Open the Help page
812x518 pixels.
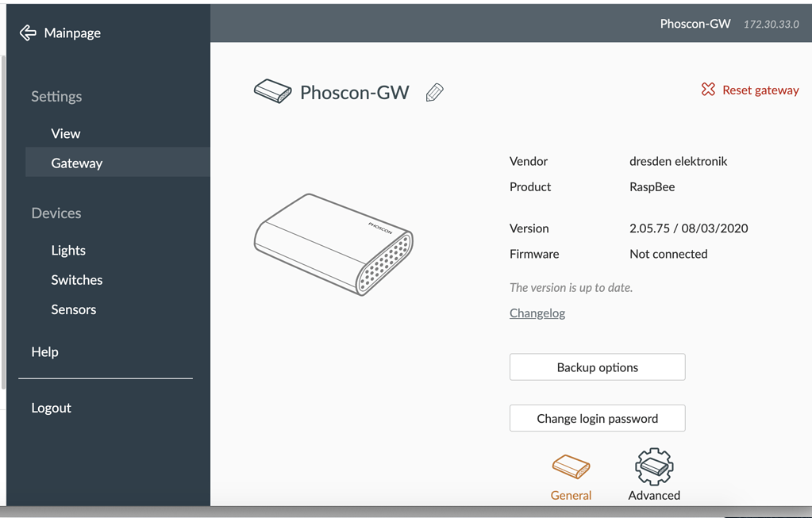tap(44, 351)
